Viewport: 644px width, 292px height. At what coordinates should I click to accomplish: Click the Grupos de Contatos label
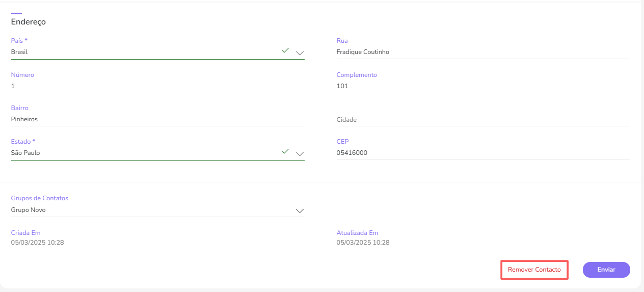point(40,198)
